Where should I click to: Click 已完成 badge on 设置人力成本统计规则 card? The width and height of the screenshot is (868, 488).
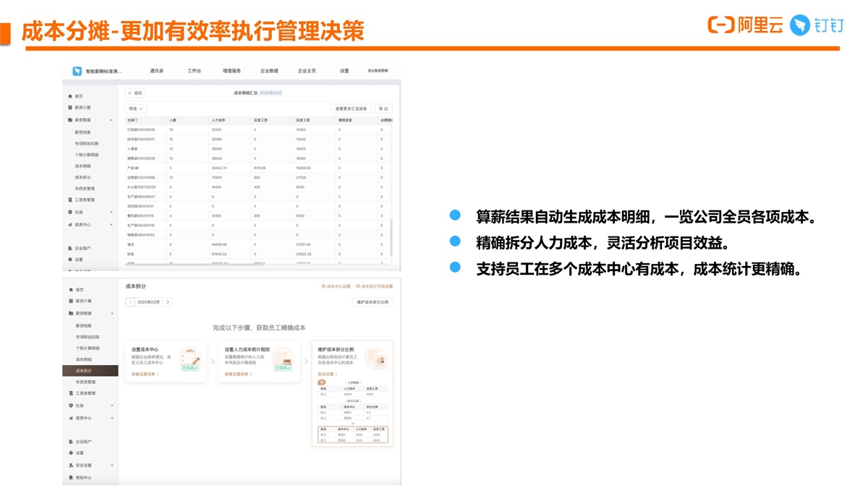click(282, 367)
